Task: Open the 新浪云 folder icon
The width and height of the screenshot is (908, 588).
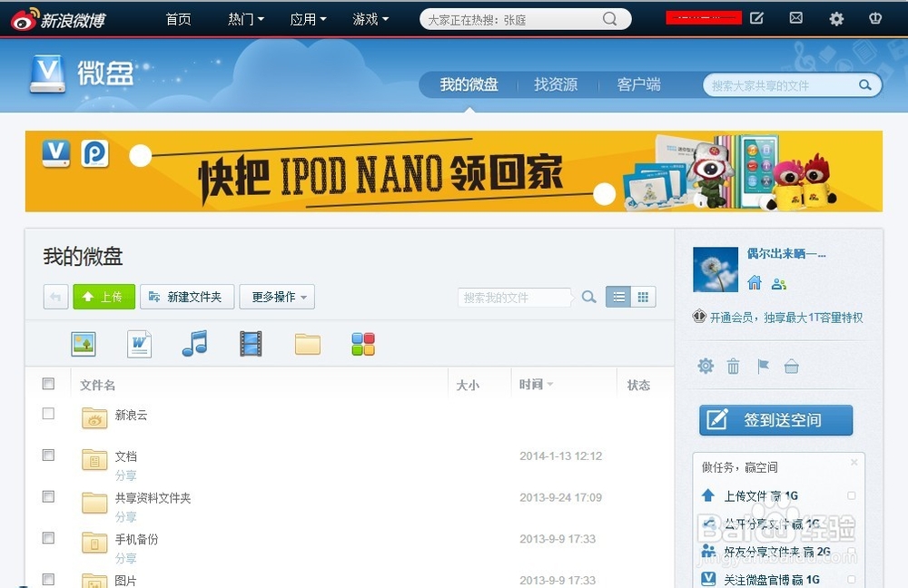Action: tap(94, 417)
